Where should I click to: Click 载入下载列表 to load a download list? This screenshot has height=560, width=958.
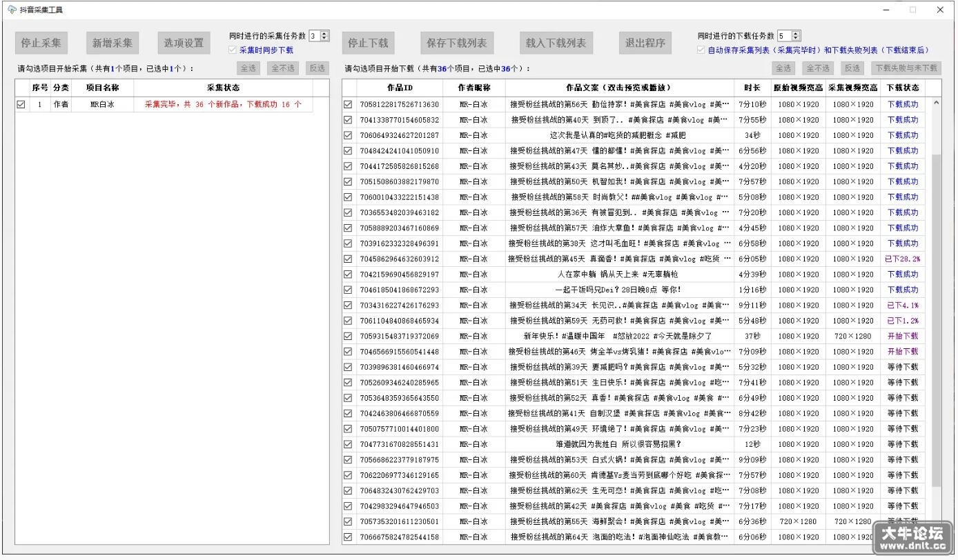(x=556, y=43)
